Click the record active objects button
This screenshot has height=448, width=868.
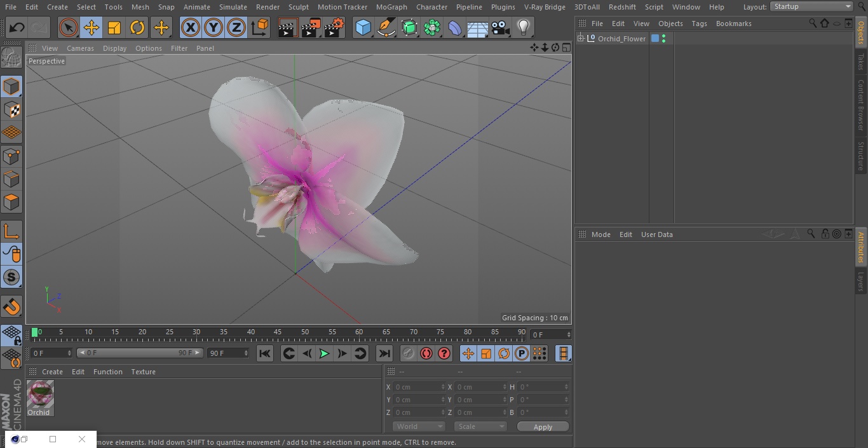tap(409, 353)
